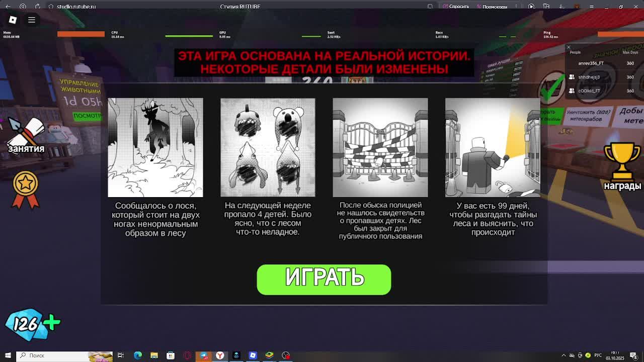Open the notification center icon
Screen dimensions: 644x362
633,355
